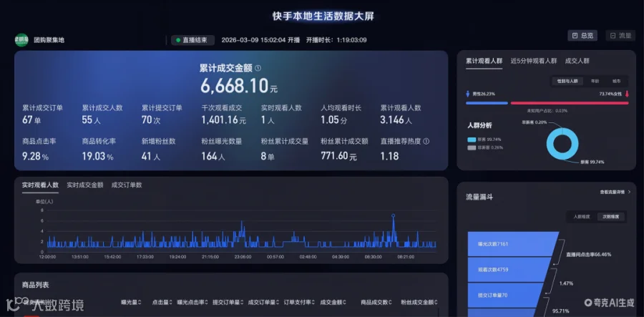The image size is (644, 317).
Task: Click the 粉丝累计成交额 value 771.60 元
Action: pos(339,157)
